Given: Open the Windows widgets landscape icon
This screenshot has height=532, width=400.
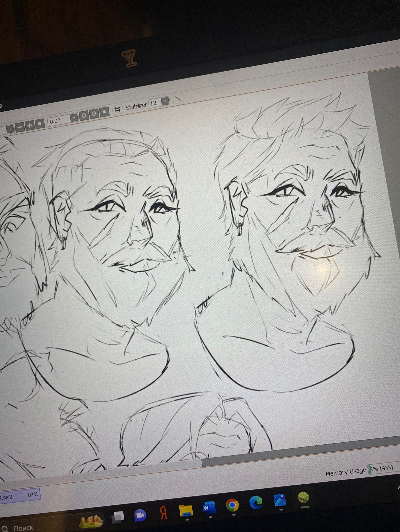Looking at the screenshot, I should (x=91, y=521).
